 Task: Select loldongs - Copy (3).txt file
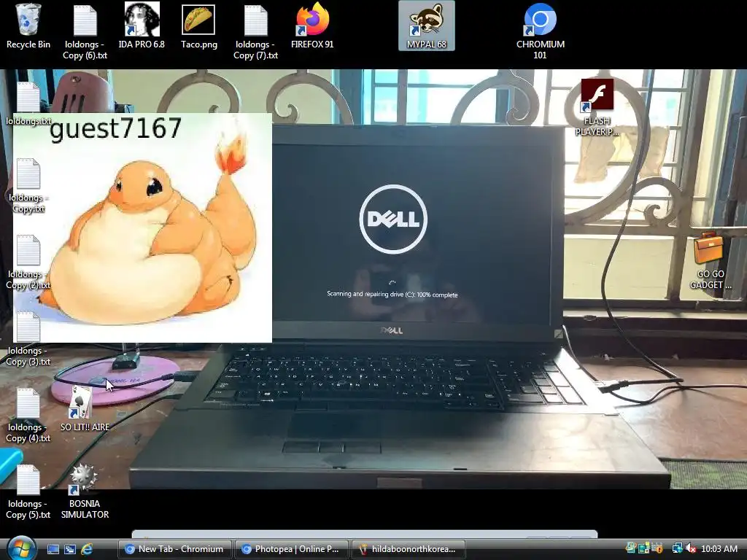point(28,338)
